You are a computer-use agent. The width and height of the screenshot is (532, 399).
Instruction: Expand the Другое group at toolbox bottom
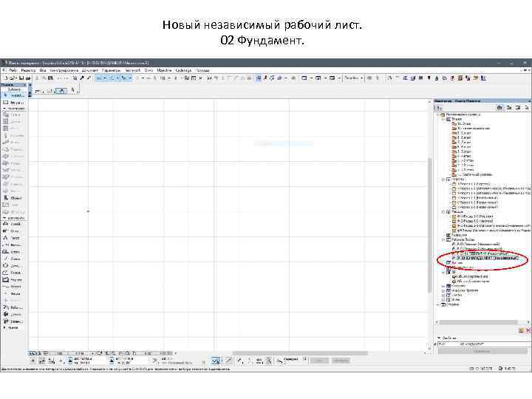(x=4, y=328)
